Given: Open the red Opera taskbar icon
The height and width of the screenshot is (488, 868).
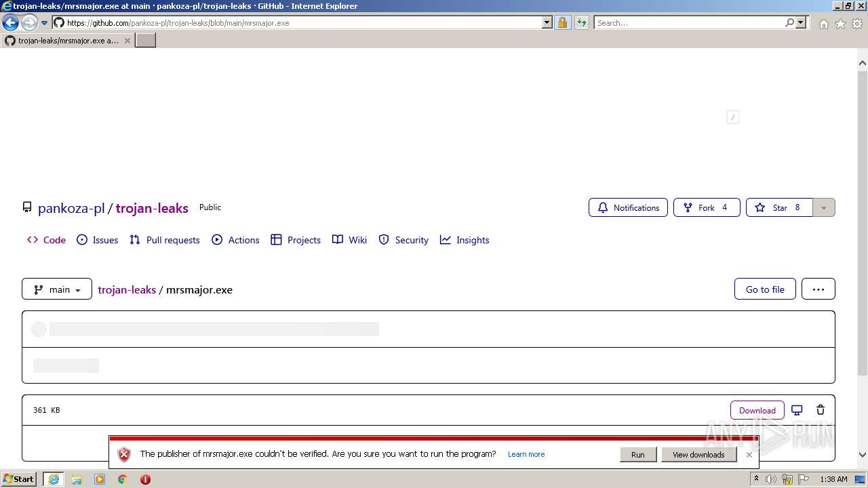Looking at the screenshot, I should tap(145, 479).
